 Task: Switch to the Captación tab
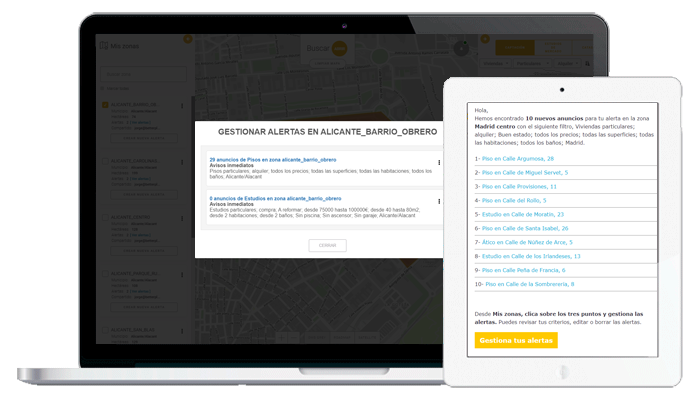pos(515,47)
